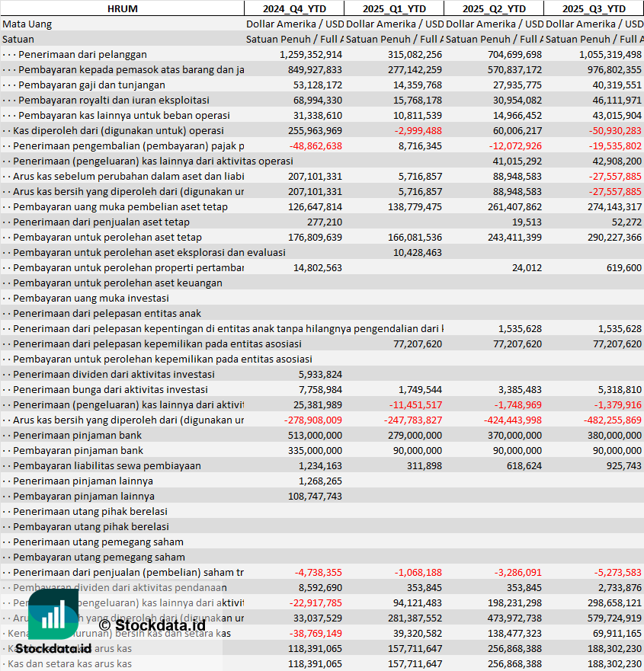Click Kas dan setara kas last row label

70,663
